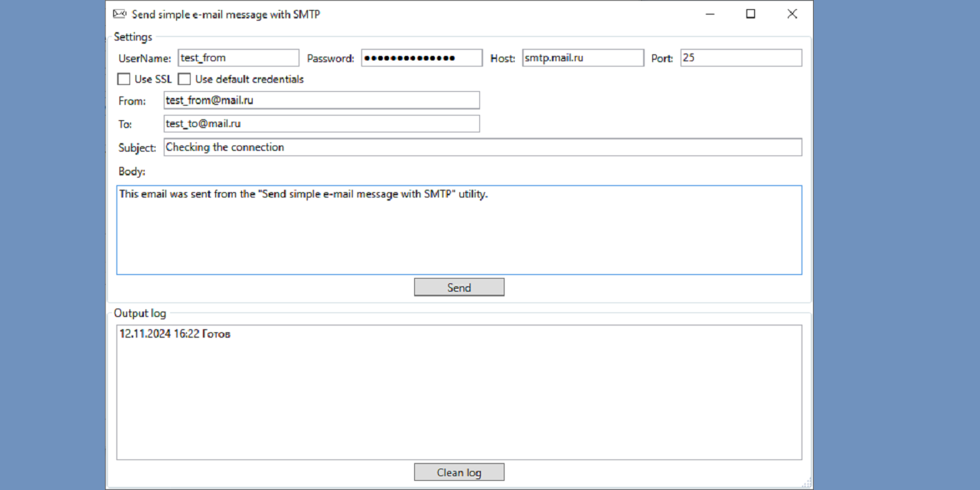Click inside the Output log panel
Screen dimensions: 980x490
click(x=459, y=390)
